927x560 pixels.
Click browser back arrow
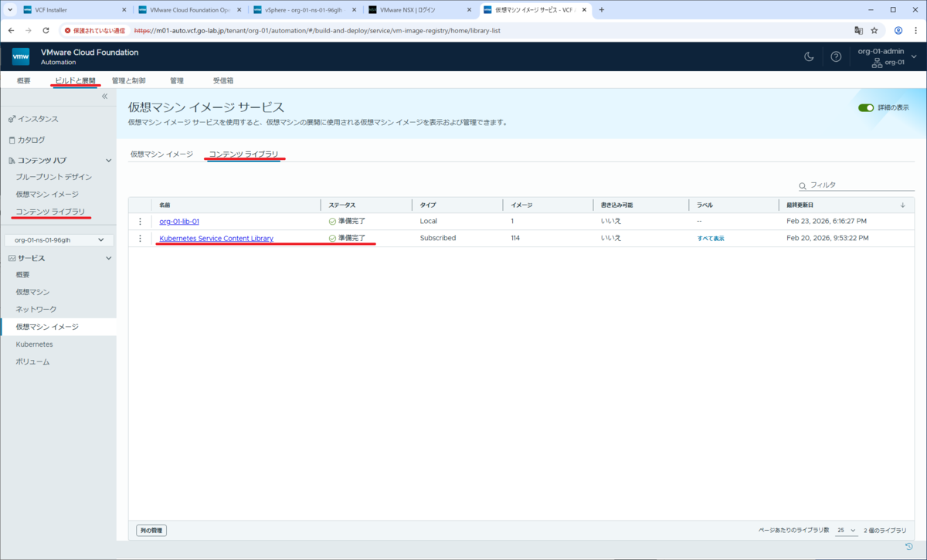click(12, 31)
